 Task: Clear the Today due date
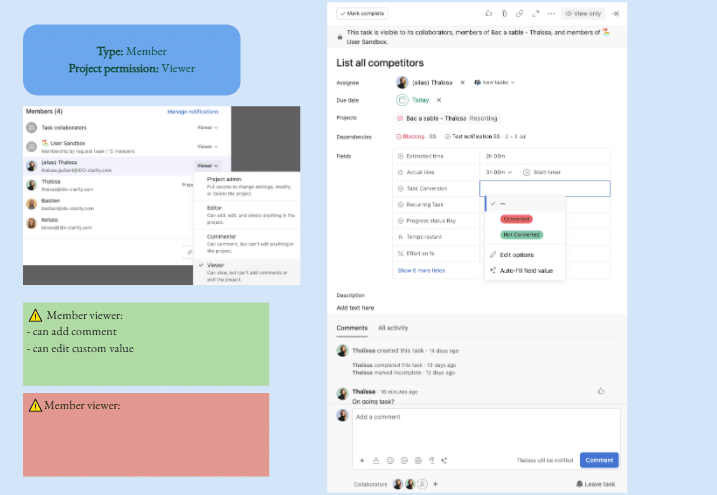(x=437, y=100)
